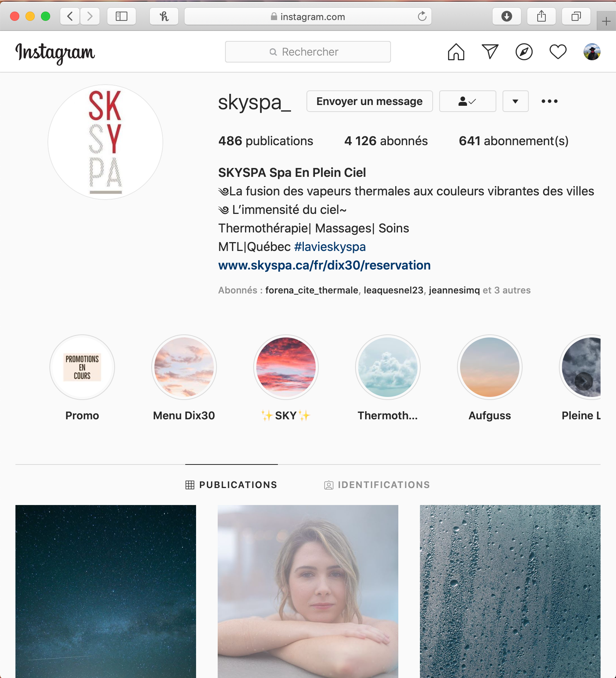Open the Aufguss story highlight
Screen dimensions: 616x678
click(x=489, y=378)
